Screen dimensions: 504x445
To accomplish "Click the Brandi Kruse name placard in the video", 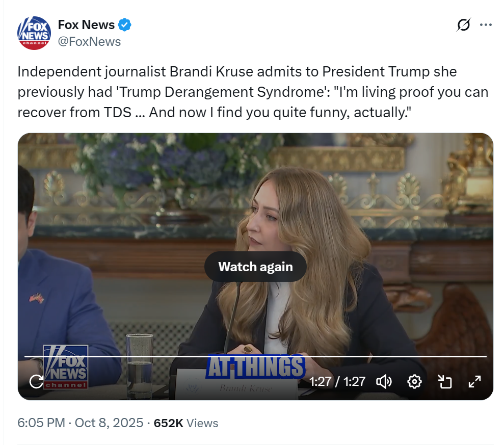I will coord(246,388).
